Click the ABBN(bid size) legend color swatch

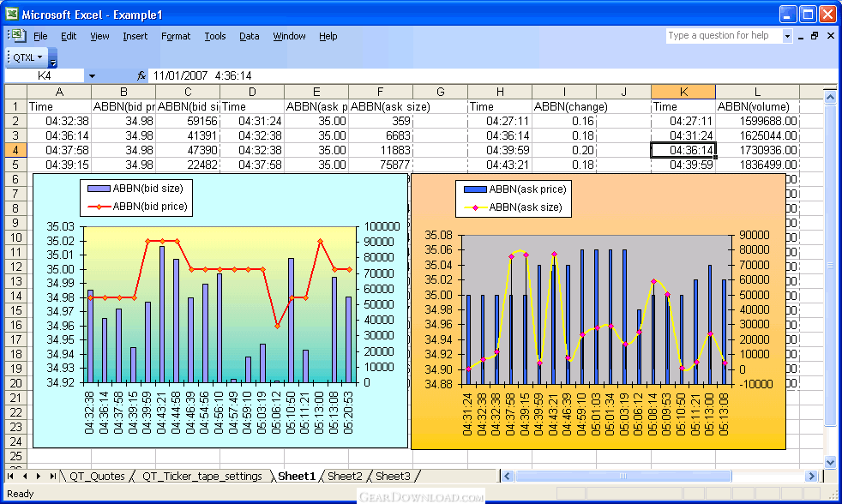[98, 189]
